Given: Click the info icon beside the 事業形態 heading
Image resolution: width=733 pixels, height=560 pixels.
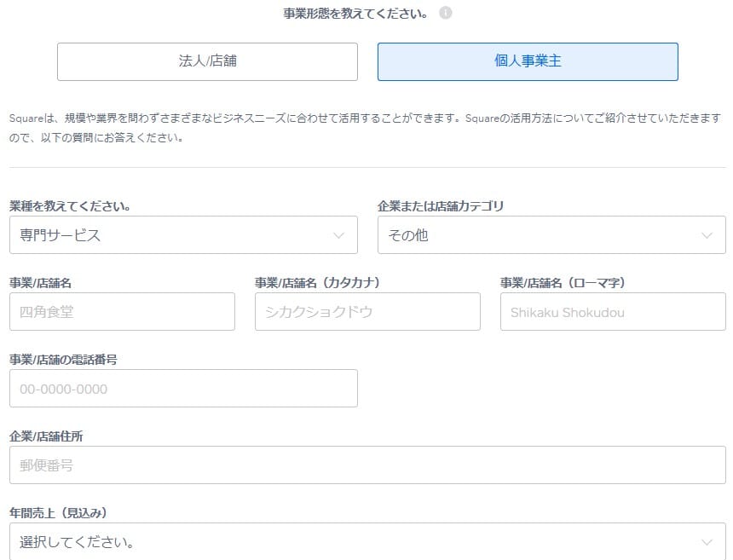Looking at the screenshot, I should (x=444, y=13).
